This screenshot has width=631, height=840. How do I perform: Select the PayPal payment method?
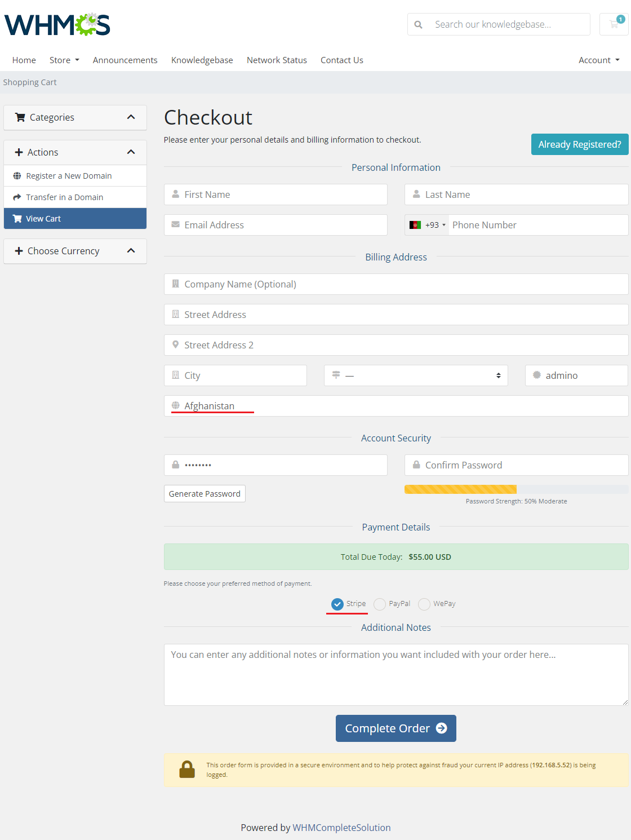coord(380,604)
